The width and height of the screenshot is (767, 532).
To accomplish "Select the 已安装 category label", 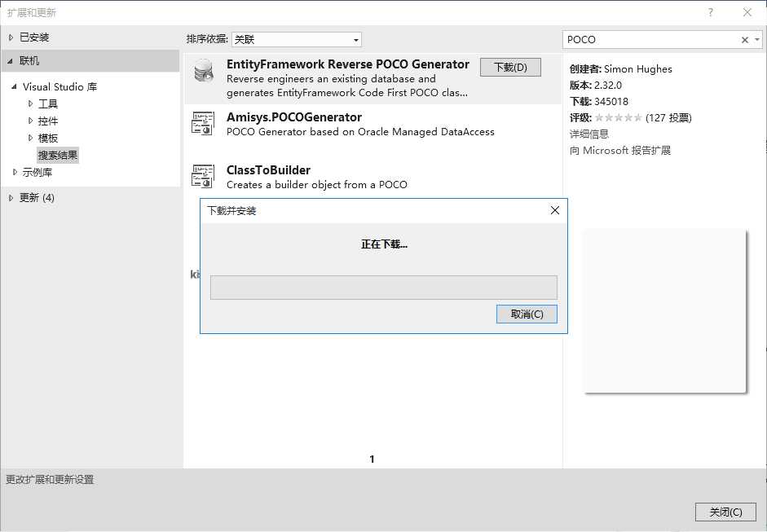I will [x=34, y=37].
